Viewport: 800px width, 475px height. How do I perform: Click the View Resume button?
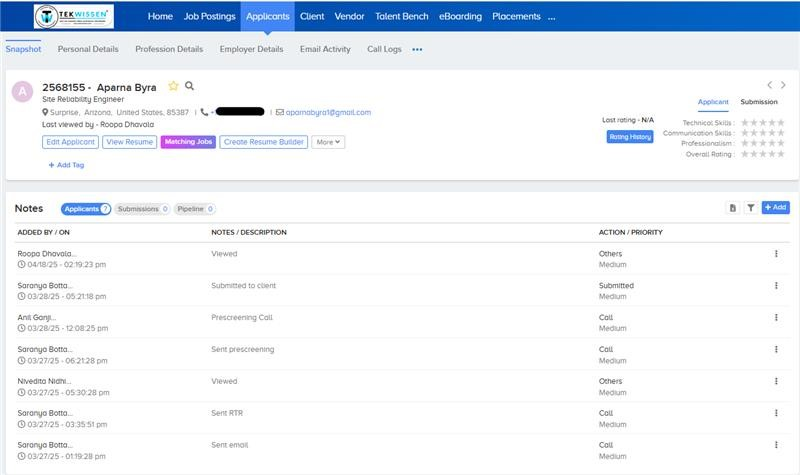click(129, 142)
